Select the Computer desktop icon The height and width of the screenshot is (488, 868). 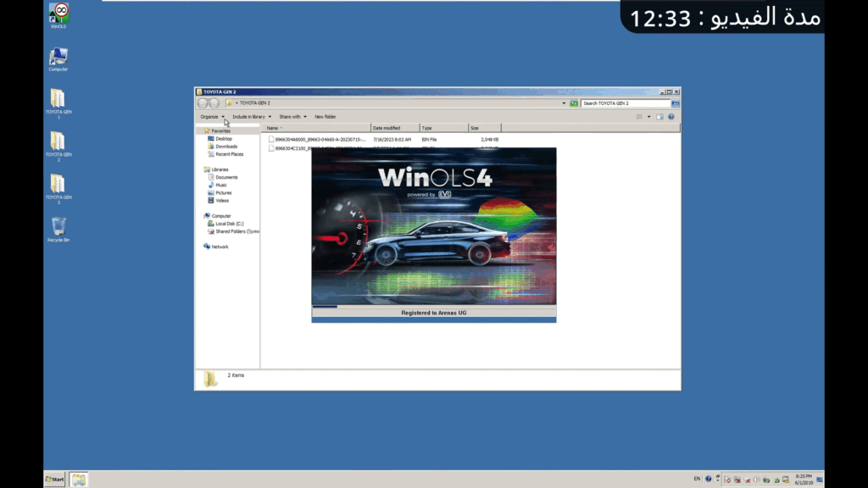click(58, 58)
